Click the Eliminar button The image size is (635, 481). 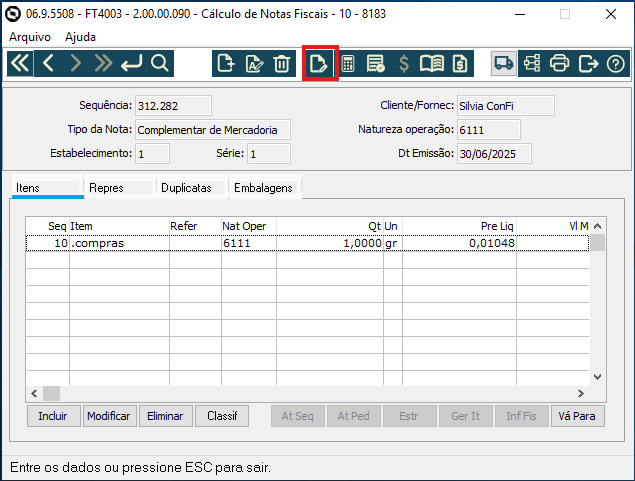(x=166, y=416)
